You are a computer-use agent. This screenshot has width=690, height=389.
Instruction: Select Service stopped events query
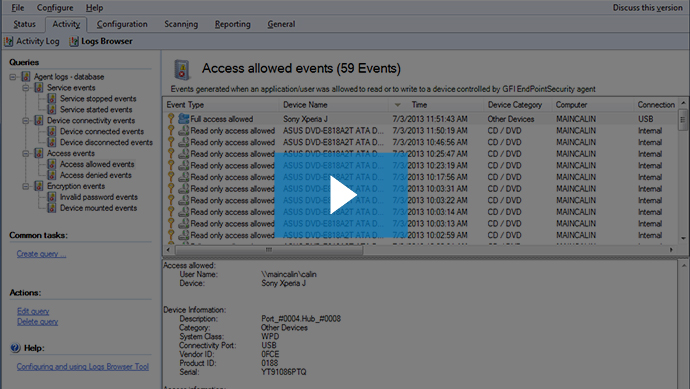[x=98, y=99]
